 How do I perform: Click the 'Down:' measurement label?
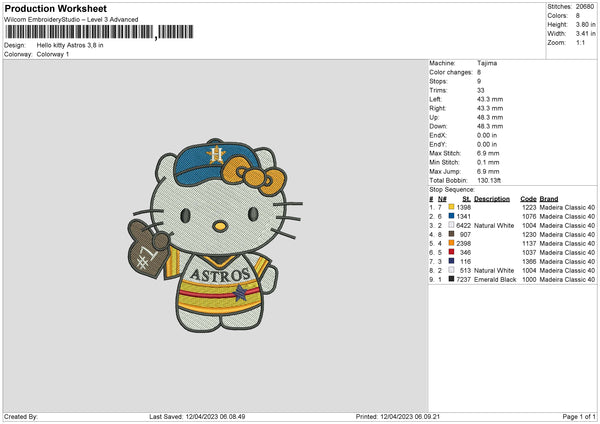(438, 126)
